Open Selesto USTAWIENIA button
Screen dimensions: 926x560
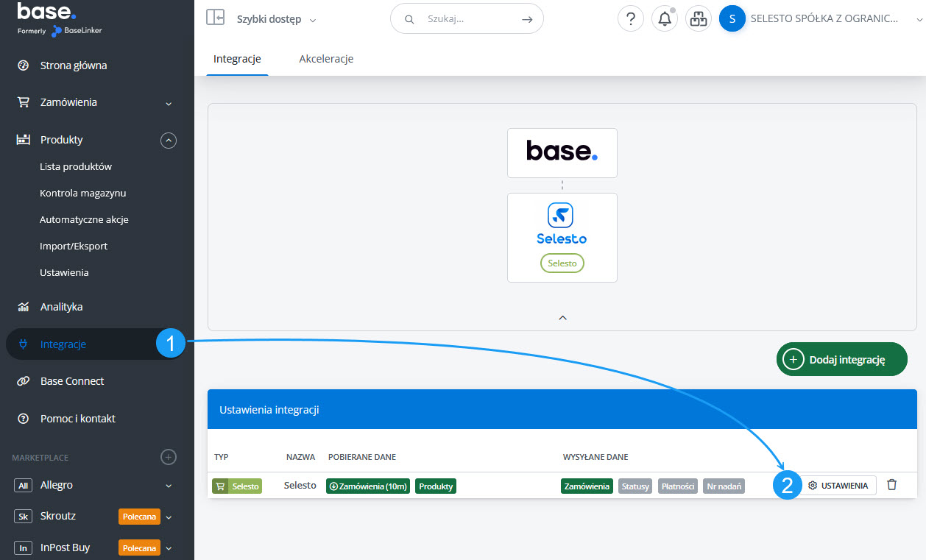point(838,486)
